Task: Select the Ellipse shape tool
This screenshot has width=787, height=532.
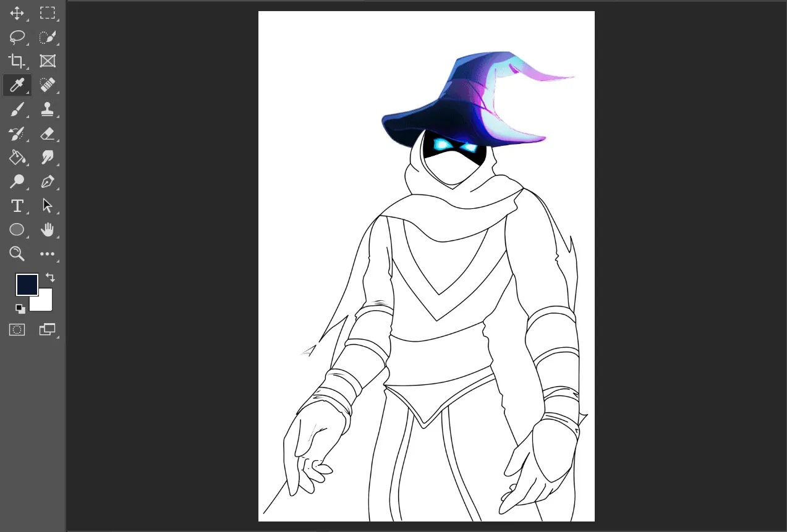Action: point(17,230)
